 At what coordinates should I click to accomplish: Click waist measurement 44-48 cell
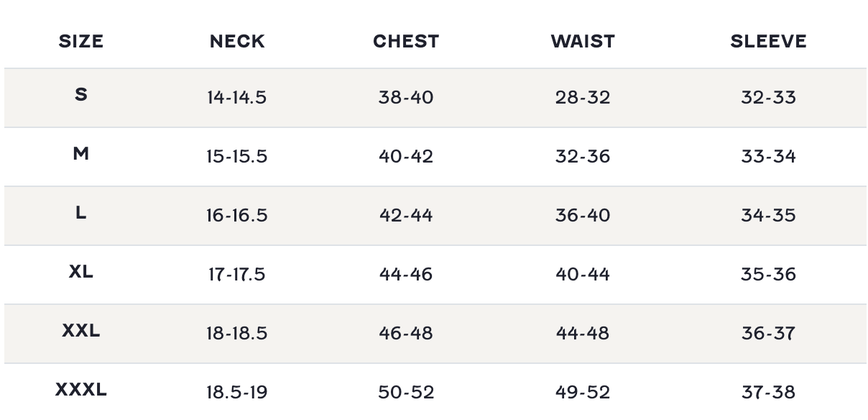[x=583, y=334]
